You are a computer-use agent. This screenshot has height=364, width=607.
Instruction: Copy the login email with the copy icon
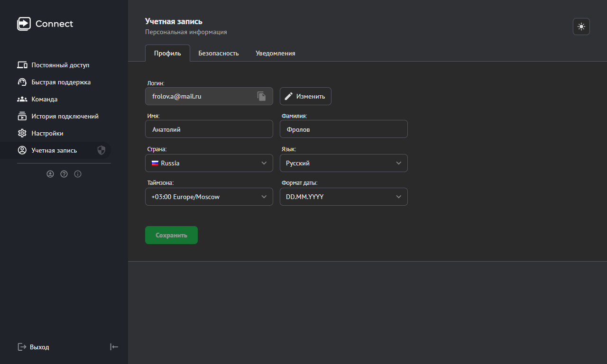pyautogui.click(x=262, y=96)
